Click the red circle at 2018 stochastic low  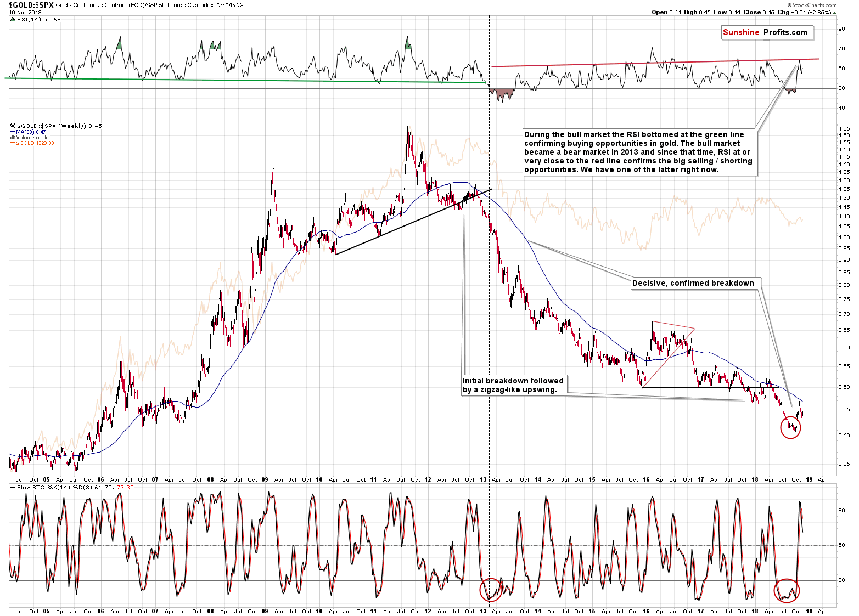pos(787,590)
